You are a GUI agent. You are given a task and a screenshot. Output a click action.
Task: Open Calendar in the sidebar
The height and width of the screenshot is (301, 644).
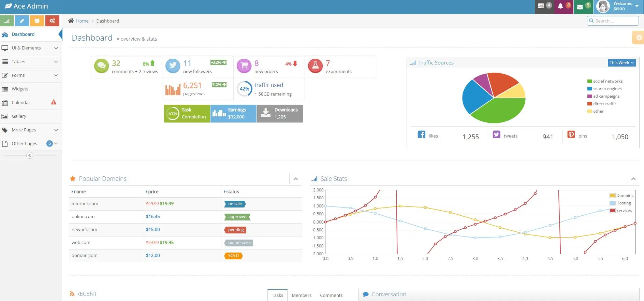31,103
